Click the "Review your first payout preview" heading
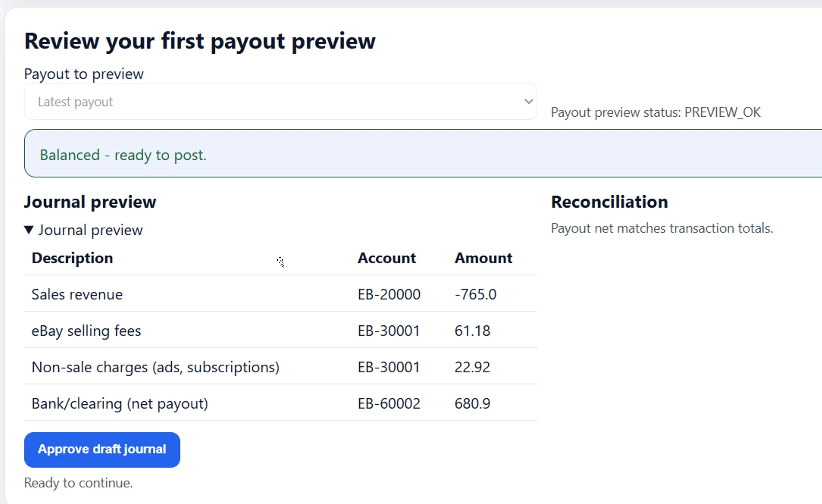Screen dimensions: 822x504 [200, 41]
